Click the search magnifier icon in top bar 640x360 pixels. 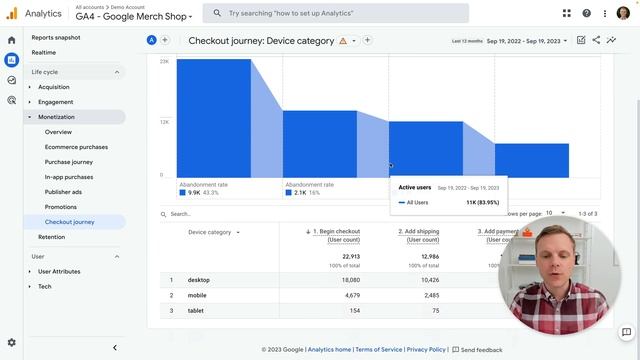(x=217, y=13)
